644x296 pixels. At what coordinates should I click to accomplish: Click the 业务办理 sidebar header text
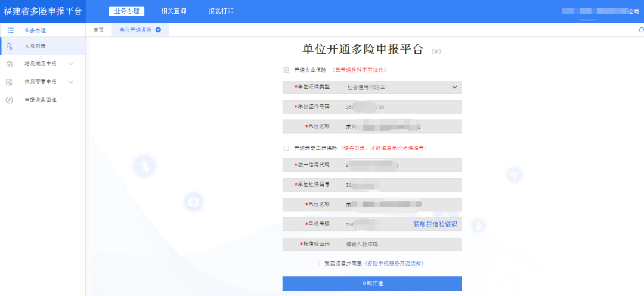click(35, 30)
